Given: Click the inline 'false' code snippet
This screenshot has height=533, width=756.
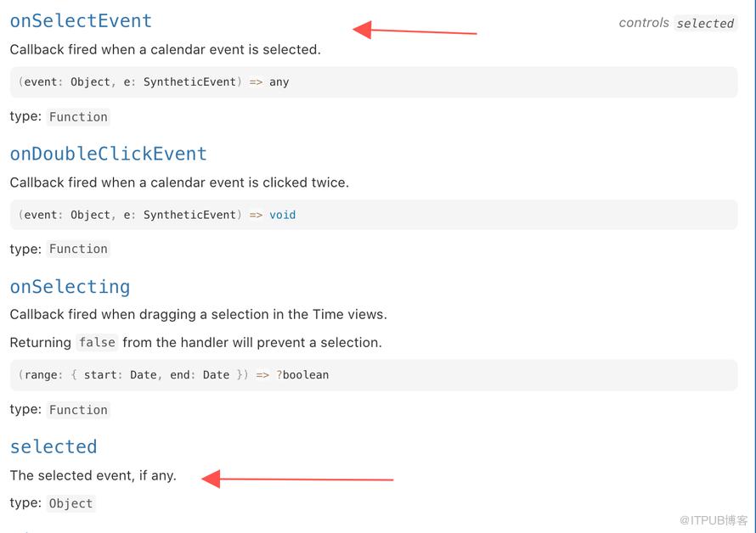Looking at the screenshot, I should (x=97, y=342).
